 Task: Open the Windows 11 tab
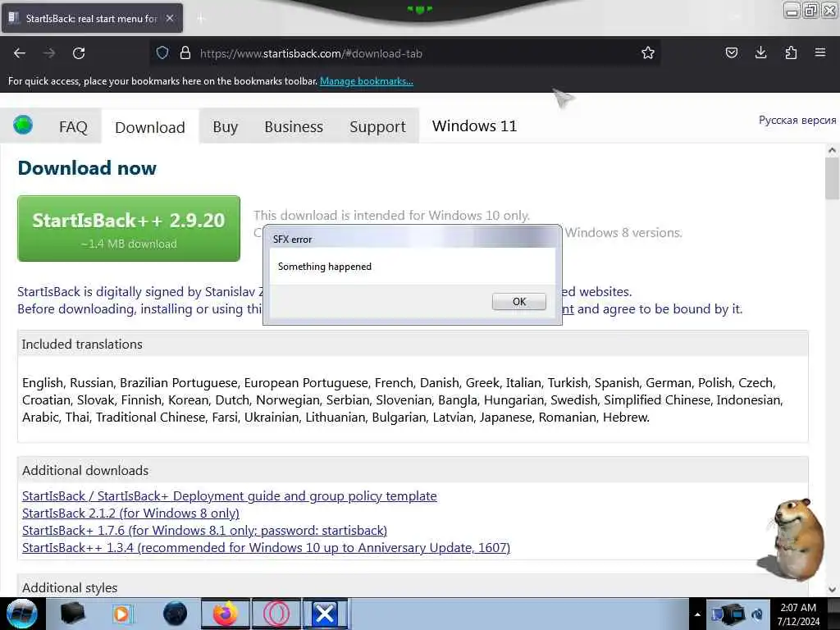(475, 126)
